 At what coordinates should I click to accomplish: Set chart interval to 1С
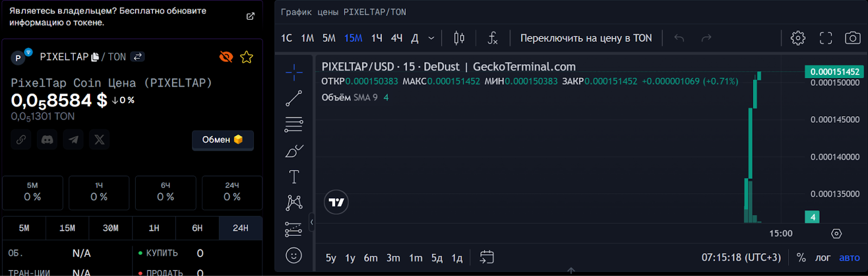pyautogui.click(x=286, y=38)
